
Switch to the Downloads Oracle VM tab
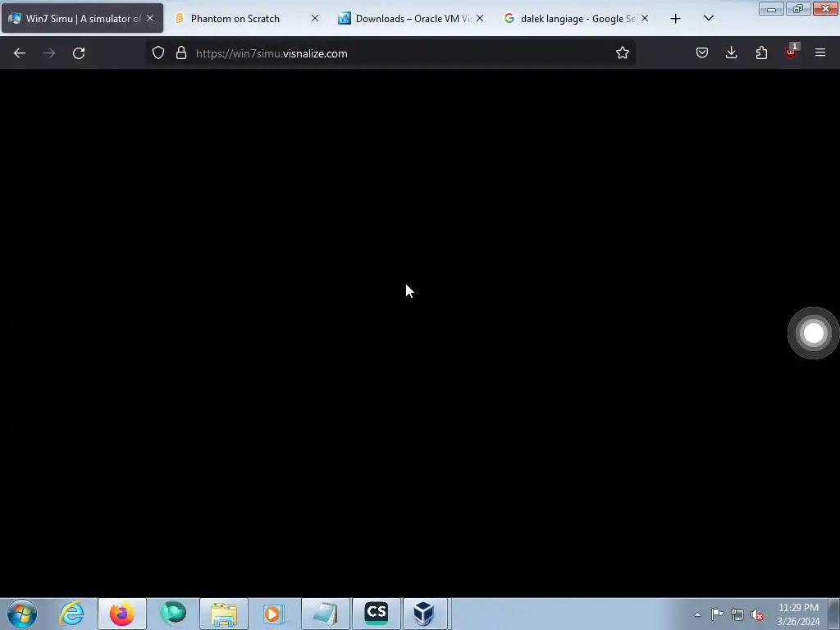coord(412,19)
